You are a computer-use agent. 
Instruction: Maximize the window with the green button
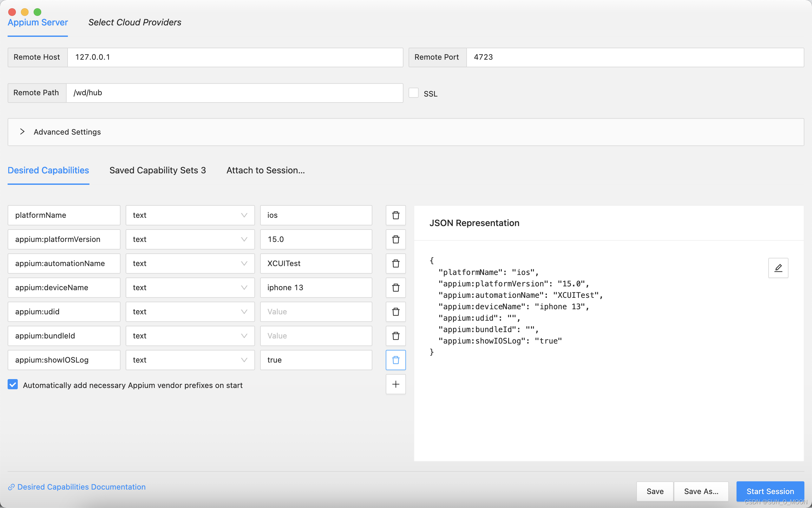tap(37, 12)
